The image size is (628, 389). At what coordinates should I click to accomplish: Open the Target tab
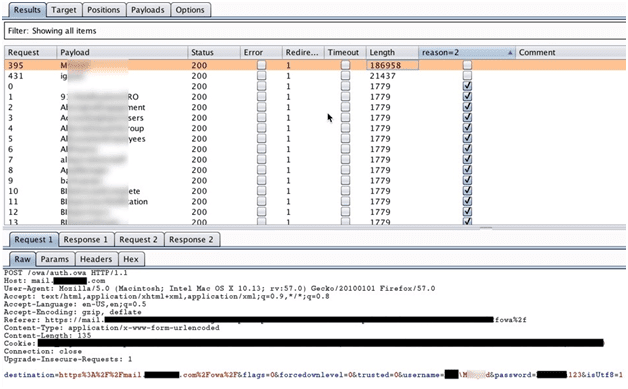coord(64,10)
